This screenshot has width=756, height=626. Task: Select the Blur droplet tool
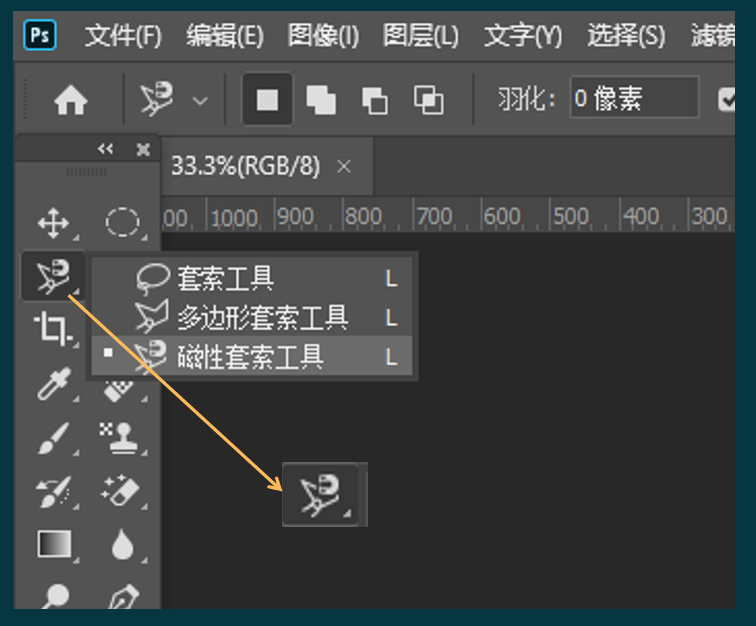pos(122,545)
